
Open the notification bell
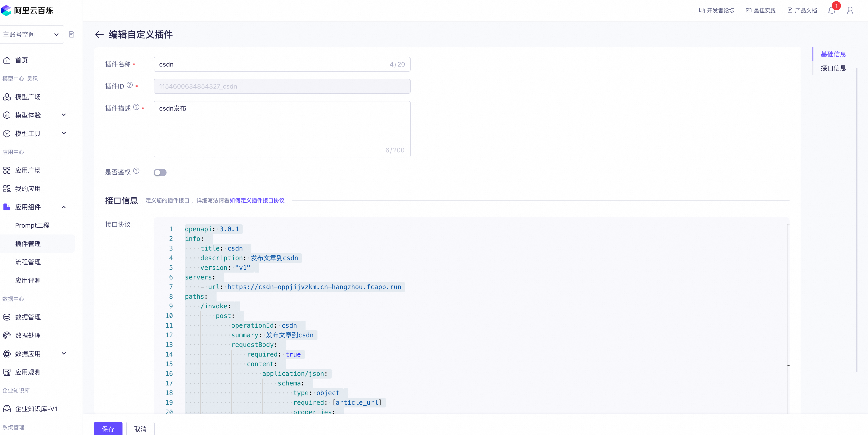pyautogui.click(x=832, y=11)
